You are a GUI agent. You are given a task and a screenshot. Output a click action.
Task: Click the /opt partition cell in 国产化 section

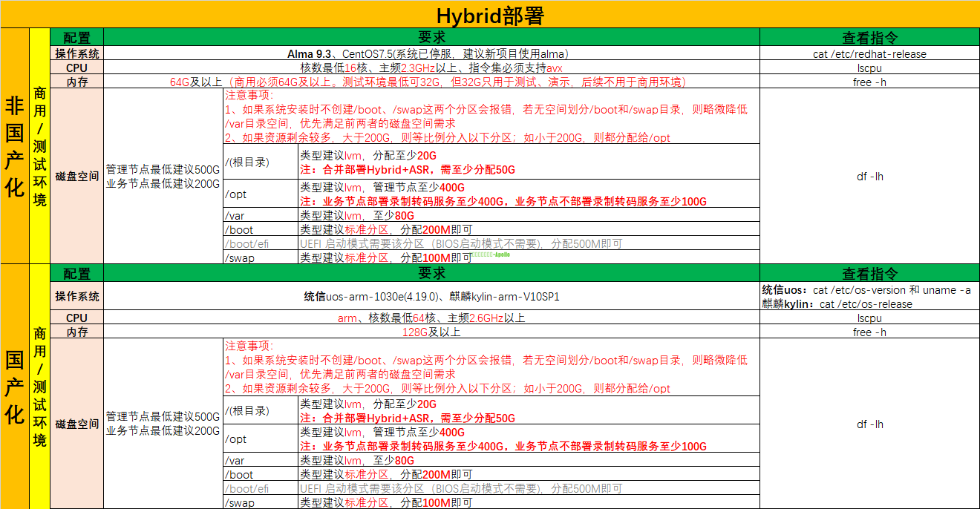click(x=260, y=439)
